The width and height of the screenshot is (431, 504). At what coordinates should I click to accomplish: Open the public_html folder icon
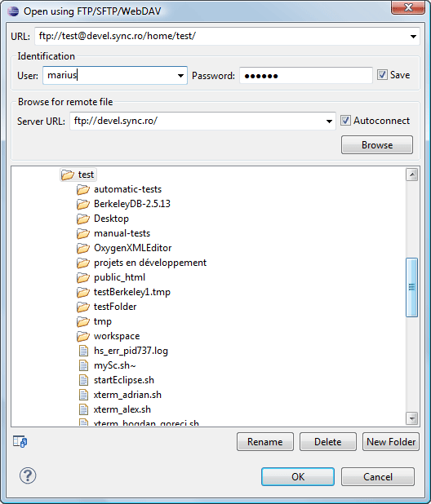coord(83,277)
